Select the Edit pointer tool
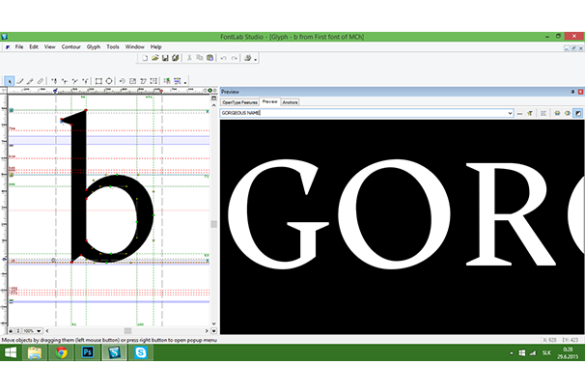Screen dimensions: 585x392 click(x=9, y=81)
